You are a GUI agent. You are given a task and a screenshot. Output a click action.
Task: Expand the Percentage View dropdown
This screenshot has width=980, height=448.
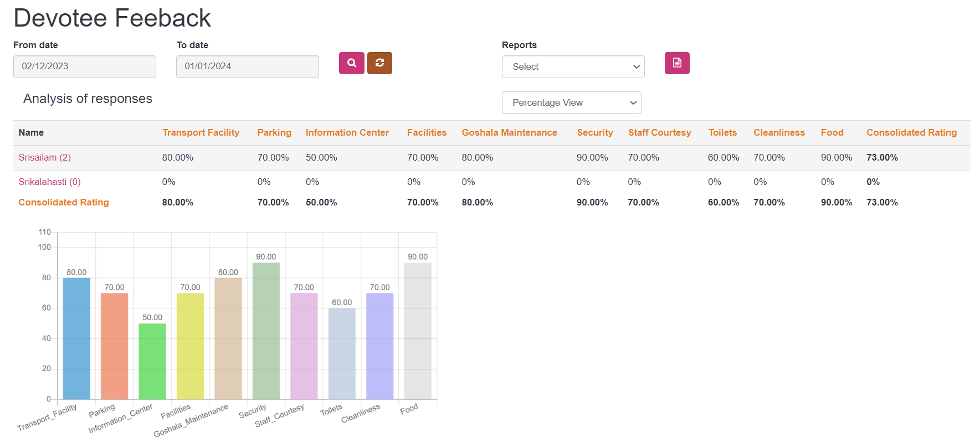click(x=571, y=103)
